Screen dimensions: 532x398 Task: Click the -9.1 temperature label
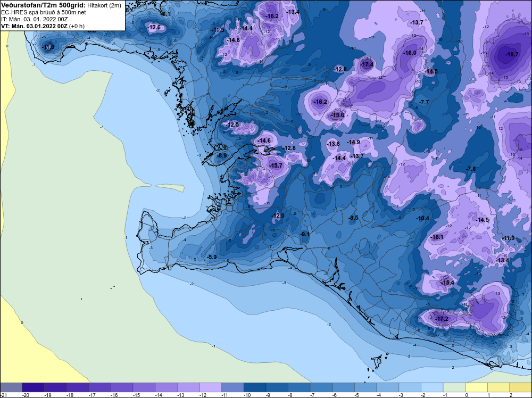point(305,234)
